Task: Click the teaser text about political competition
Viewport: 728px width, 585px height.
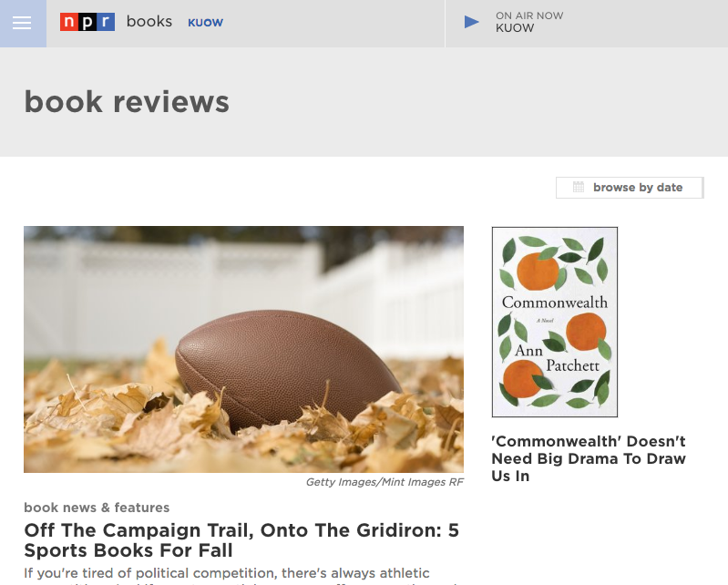Action: coord(227,573)
